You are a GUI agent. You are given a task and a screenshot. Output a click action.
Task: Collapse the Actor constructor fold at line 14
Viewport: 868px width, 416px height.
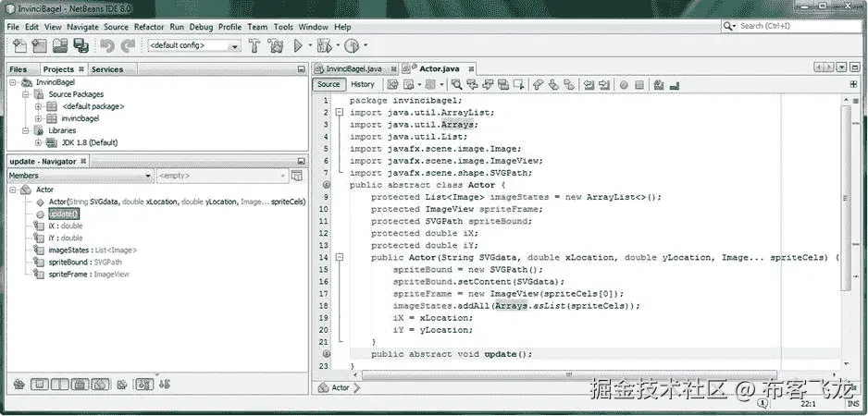(340, 257)
